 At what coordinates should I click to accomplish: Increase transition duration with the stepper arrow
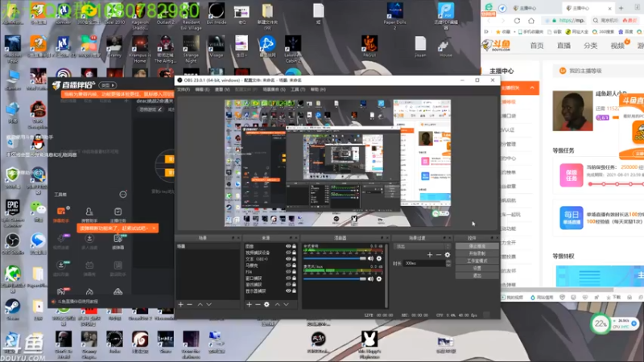(x=448, y=262)
